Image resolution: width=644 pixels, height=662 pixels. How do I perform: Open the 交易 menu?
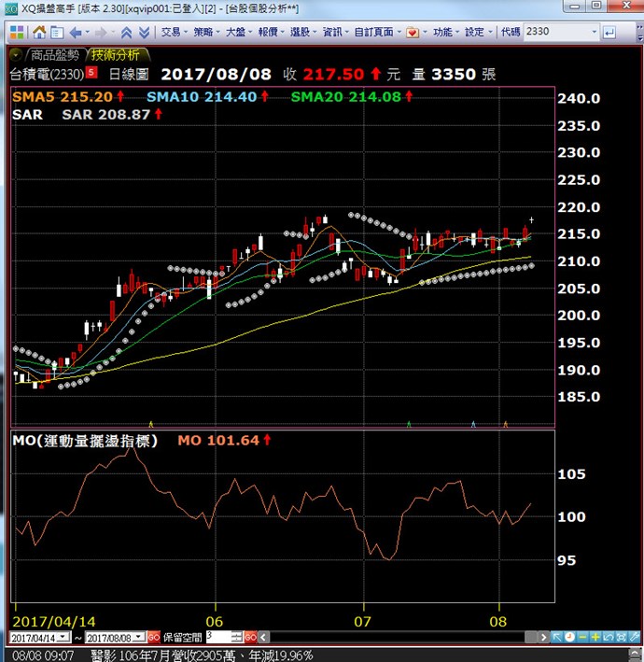point(172,32)
